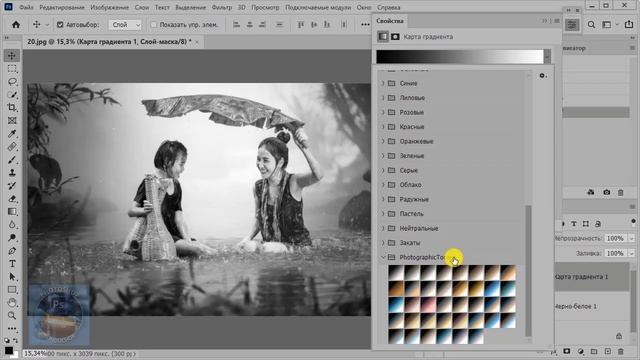Image resolution: width=640 pixels, height=360 pixels.
Task: Click the foreground color swatch
Action: (x=8, y=351)
